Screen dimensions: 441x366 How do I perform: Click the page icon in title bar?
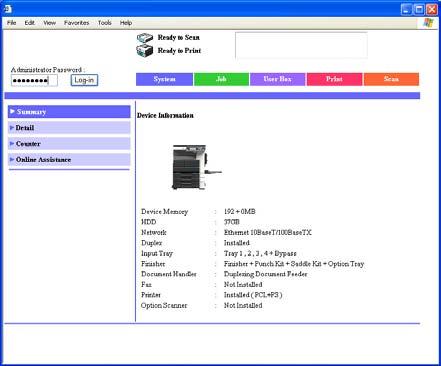(8, 9)
